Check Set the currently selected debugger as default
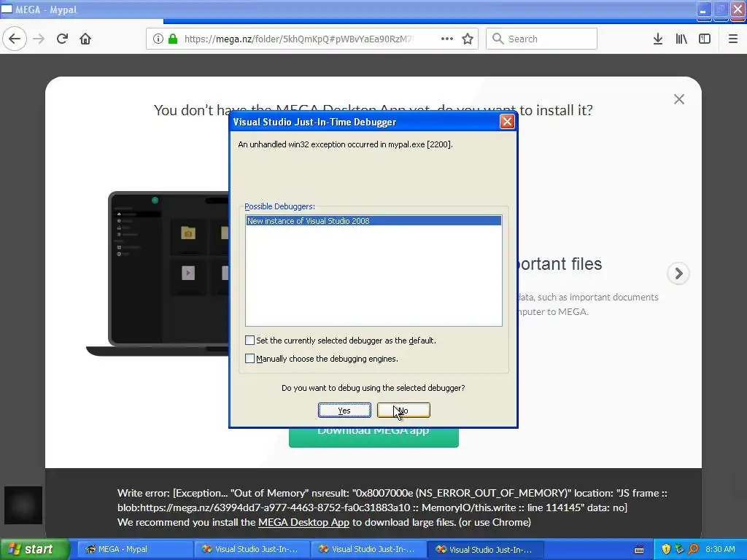The width and height of the screenshot is (747, 560). click(x=249, y=341)
